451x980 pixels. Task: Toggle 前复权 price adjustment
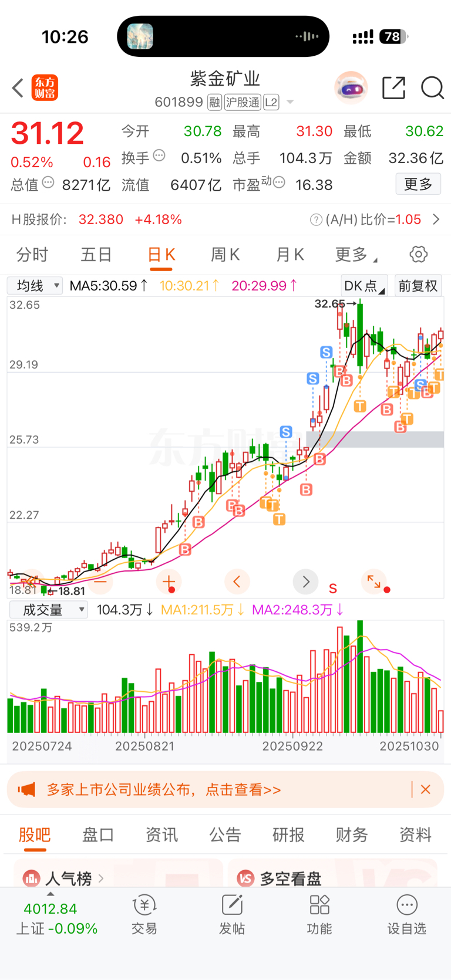418,286
